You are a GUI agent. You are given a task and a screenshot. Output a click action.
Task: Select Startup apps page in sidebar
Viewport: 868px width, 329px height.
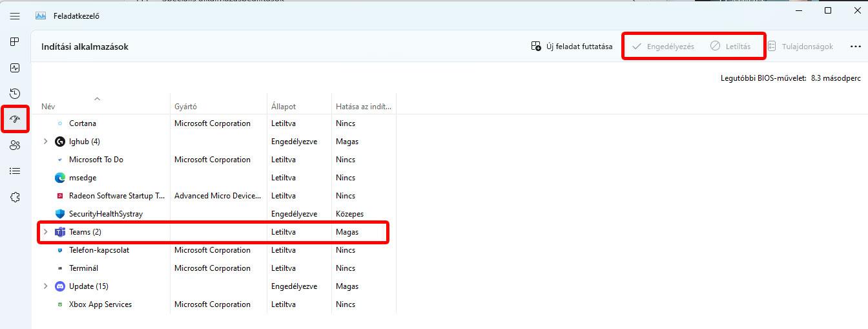pos(15,120)
